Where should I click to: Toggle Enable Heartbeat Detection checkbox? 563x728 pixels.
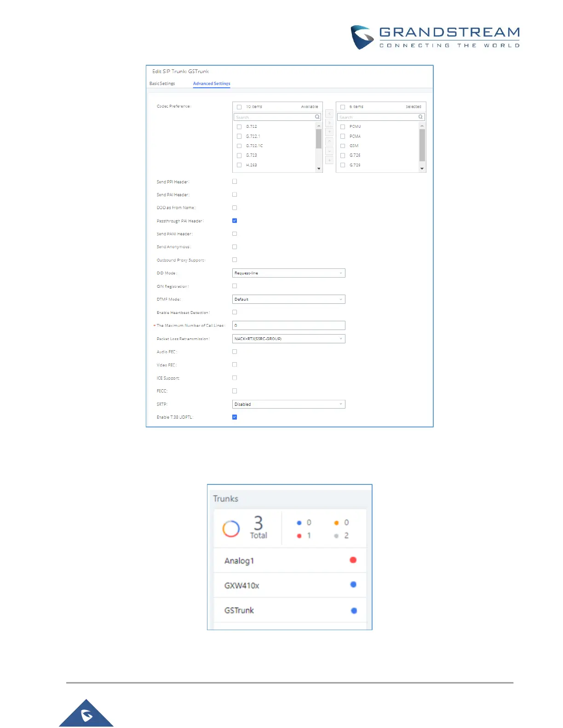[235, 312]
